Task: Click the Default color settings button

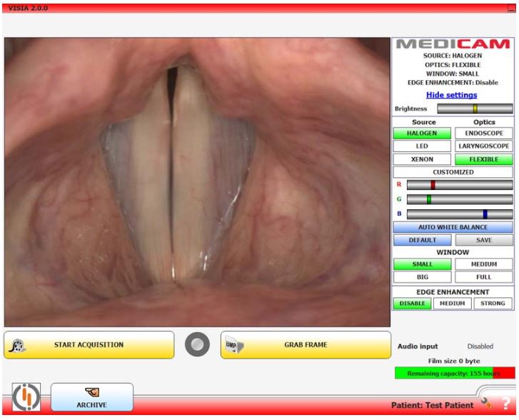Action: pyautogui.click(x=422, y=240)
